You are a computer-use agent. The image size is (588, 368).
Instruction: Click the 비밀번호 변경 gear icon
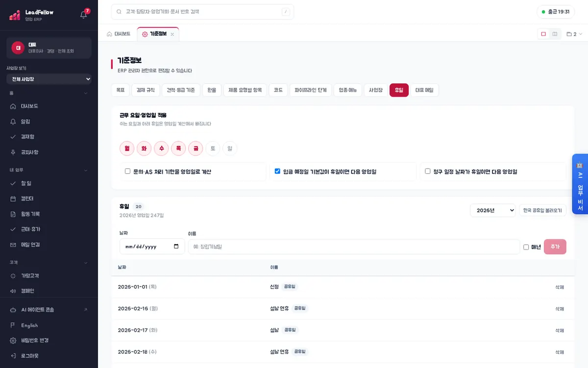13,341
